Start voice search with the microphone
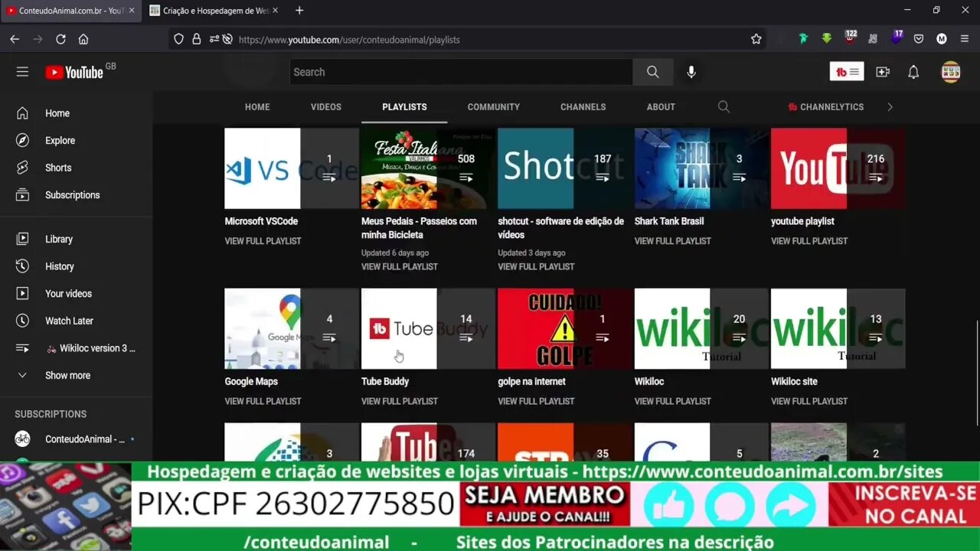 click(691, 72)
